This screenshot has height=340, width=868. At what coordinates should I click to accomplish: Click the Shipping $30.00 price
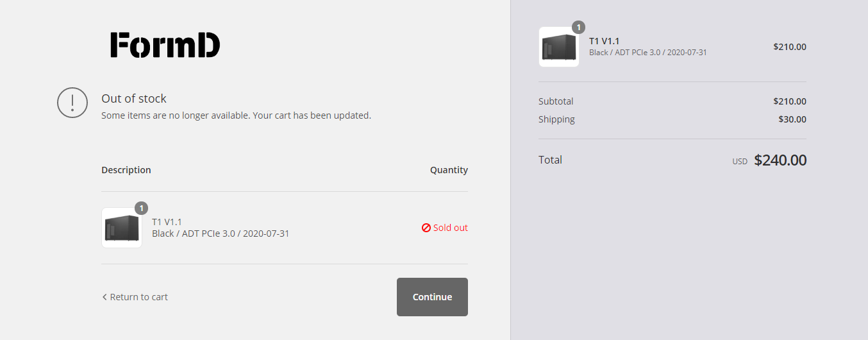coord(792,119)
